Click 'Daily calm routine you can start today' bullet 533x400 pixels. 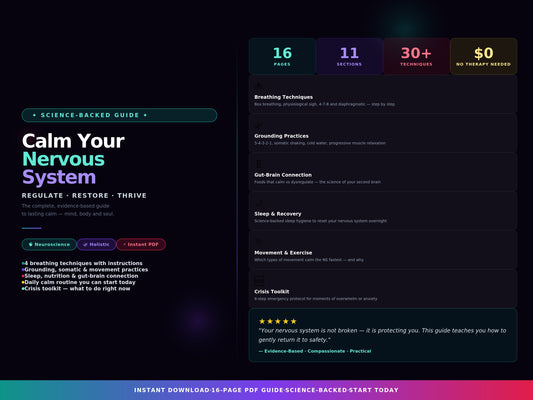point(80,282)
